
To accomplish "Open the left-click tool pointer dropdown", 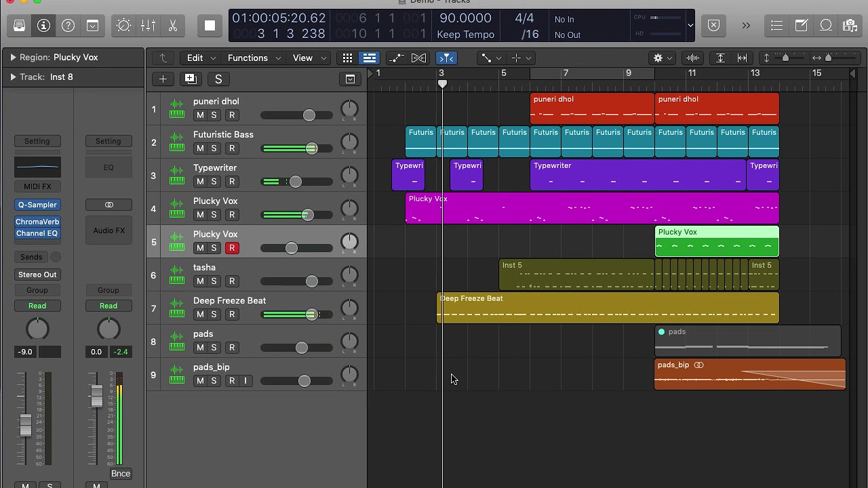I will coord(490,58).
